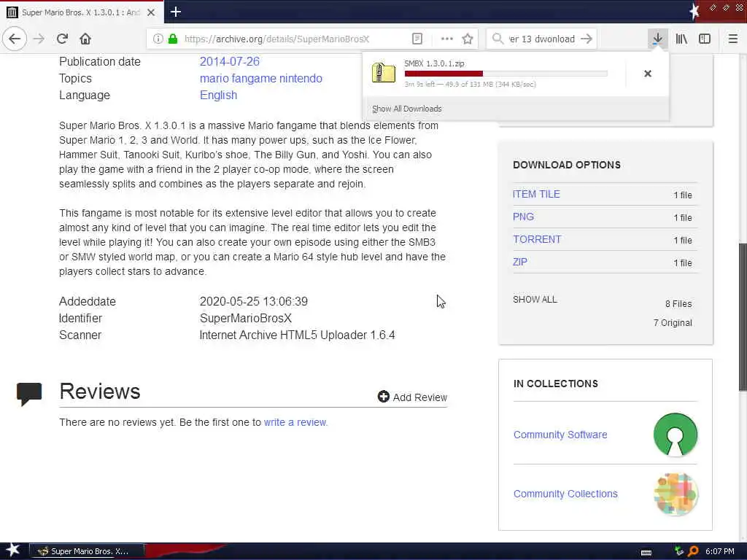Open the English language link
The height and width of the screenshot is (560, 747).
(x=218, y=96)
